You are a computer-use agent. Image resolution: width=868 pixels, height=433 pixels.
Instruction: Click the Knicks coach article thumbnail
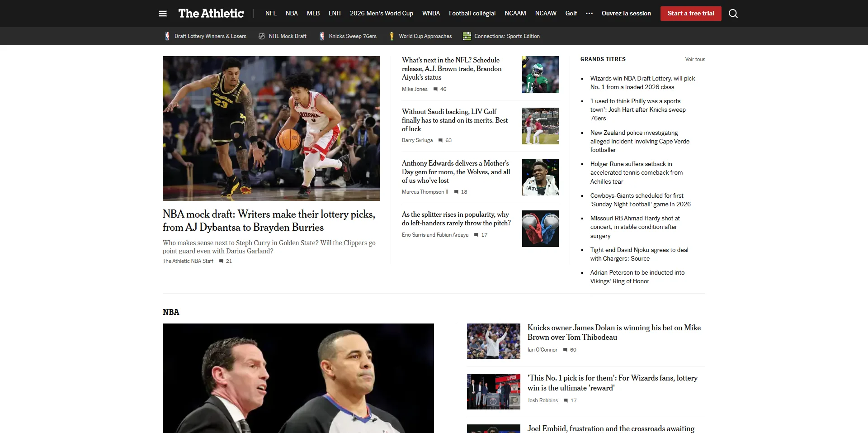(x=493, y=341)
